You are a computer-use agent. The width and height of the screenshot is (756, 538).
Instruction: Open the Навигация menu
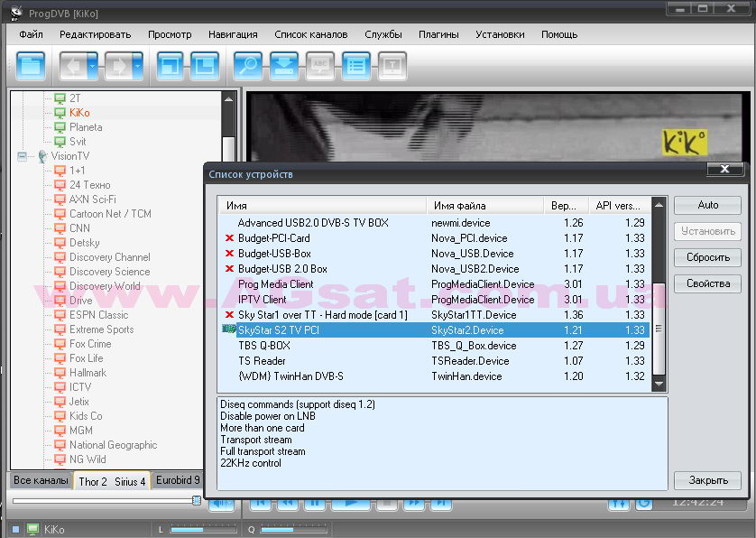(233, 34)
